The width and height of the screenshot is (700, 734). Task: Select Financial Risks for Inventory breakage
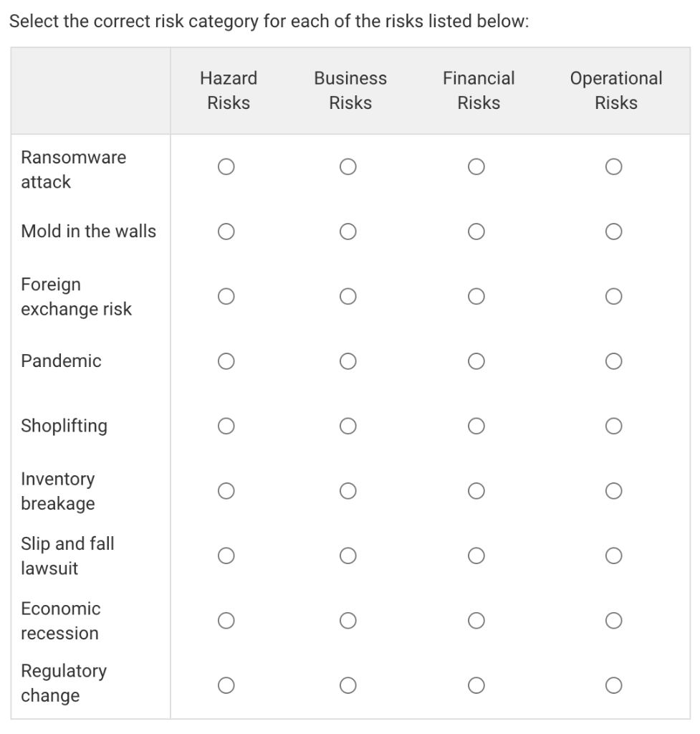tap(476, 490)
